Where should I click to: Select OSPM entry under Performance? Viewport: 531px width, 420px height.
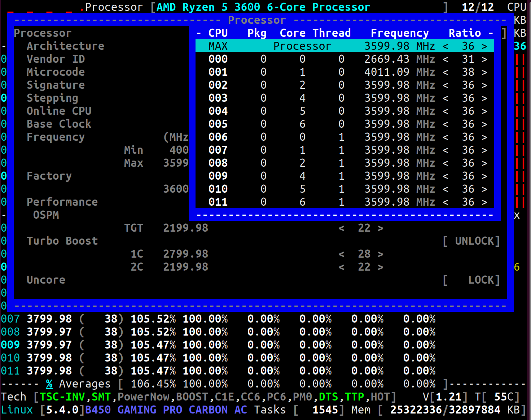pos(46,215)
